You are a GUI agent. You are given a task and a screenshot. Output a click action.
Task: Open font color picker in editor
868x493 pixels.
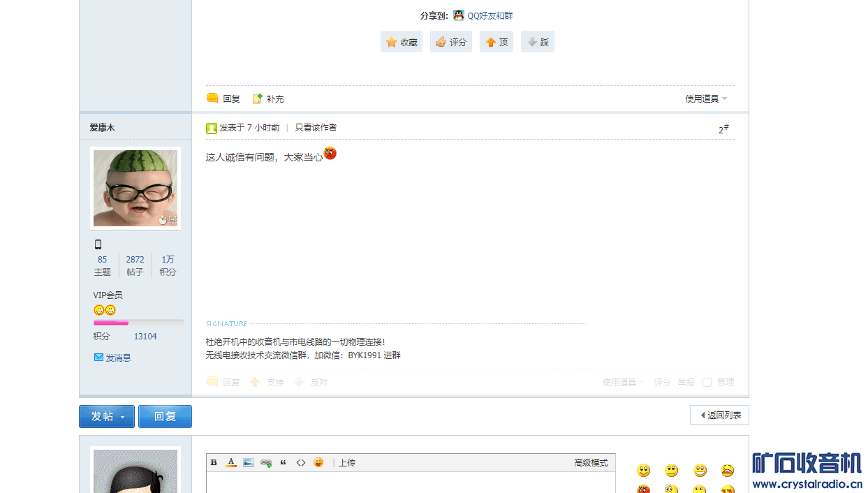(x=231, y=462)
